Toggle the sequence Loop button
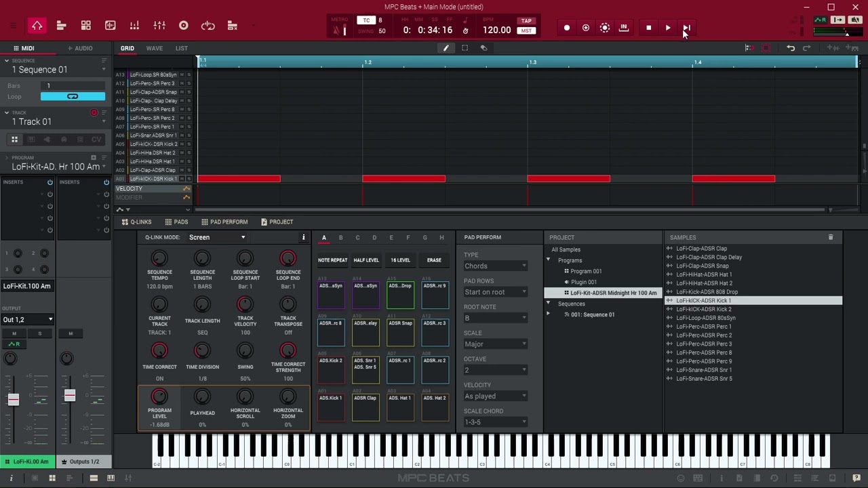This screenshot has width=868, height=488. [x=73, y=96]
